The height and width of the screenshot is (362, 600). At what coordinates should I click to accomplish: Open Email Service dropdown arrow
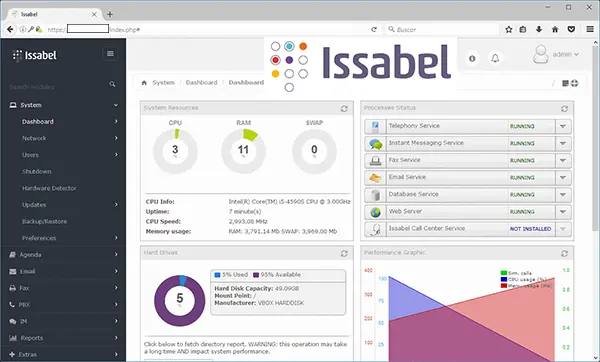pos(563,178)
